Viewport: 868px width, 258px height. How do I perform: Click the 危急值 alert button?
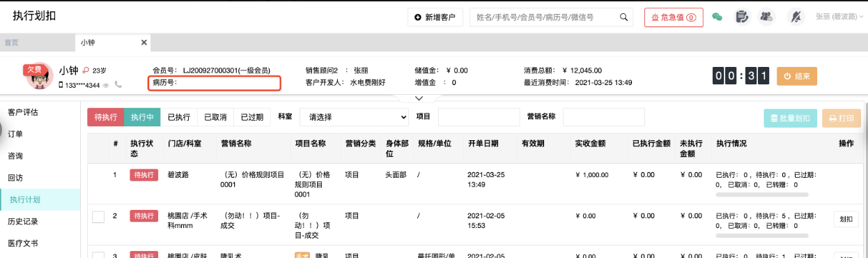(x=674, y=17)
